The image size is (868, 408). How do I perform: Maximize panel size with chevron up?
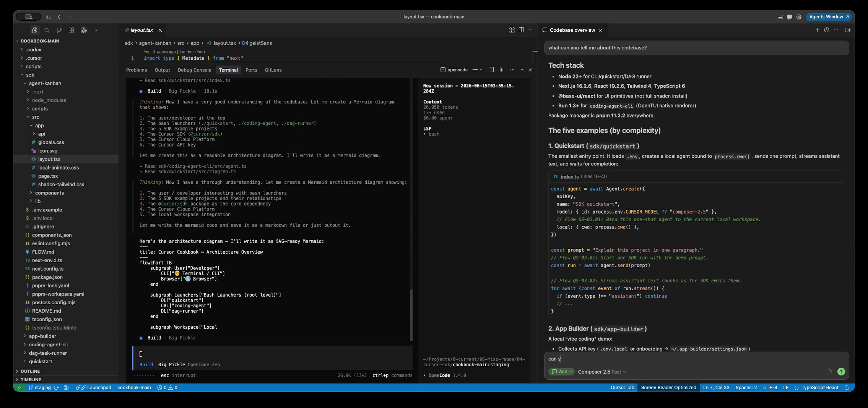522,70
